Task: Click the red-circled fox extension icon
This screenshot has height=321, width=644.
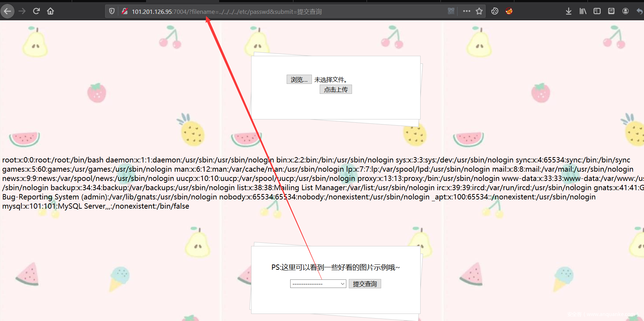Action: (x=509, y=11)
